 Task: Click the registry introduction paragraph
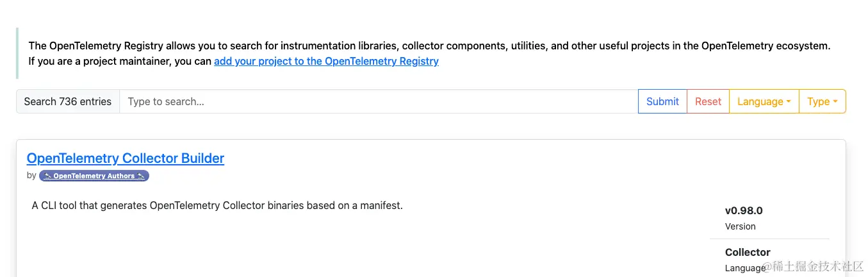click(429, 54)
